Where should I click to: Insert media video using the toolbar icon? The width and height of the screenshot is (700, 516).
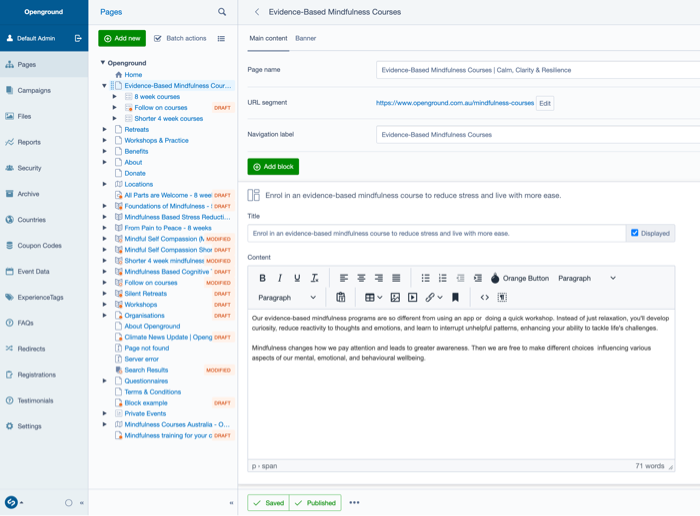[412, 297]
